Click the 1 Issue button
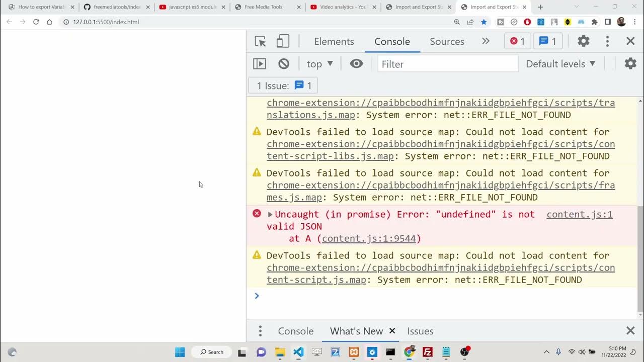This screenshot has height=362, width=644. 283,85
